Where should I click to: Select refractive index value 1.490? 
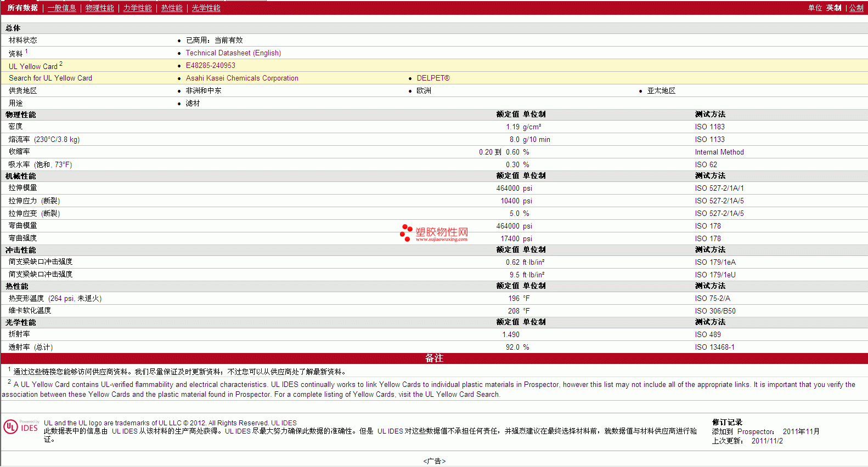(511, 334)
